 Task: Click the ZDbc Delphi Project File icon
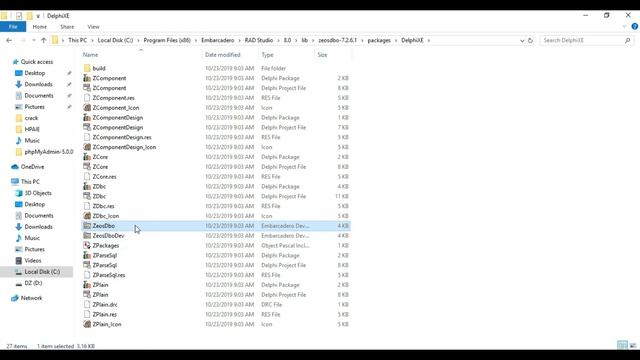tap(87, 196)
